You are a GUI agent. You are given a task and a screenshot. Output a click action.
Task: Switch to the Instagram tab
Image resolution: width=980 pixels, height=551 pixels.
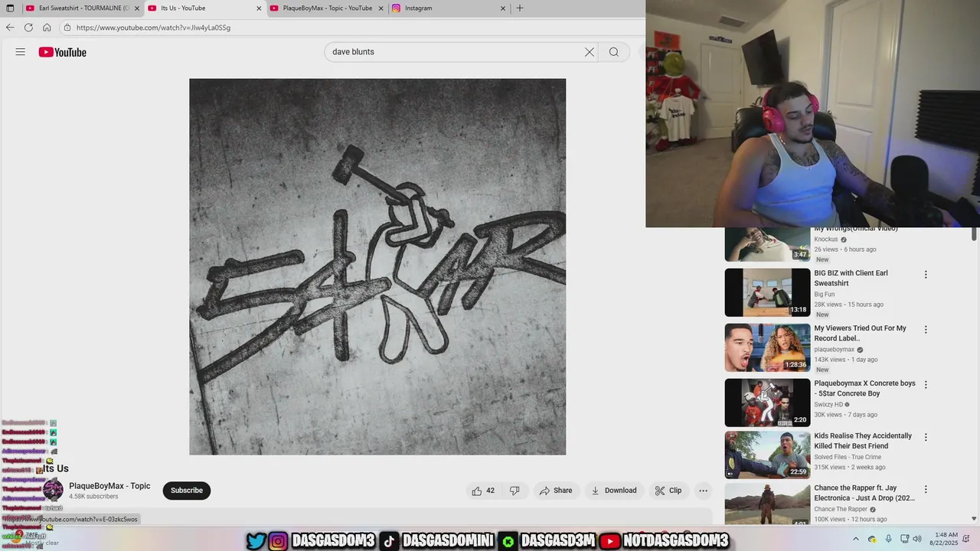449,8
